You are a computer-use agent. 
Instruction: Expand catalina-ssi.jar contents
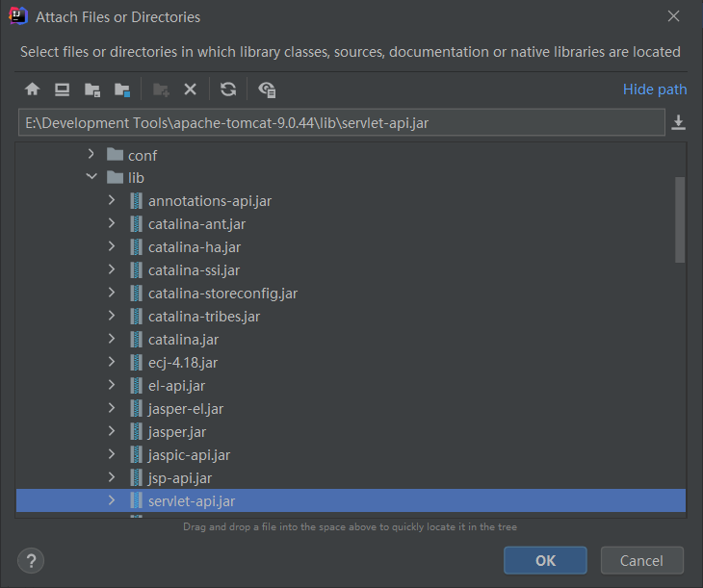[112, 268]
